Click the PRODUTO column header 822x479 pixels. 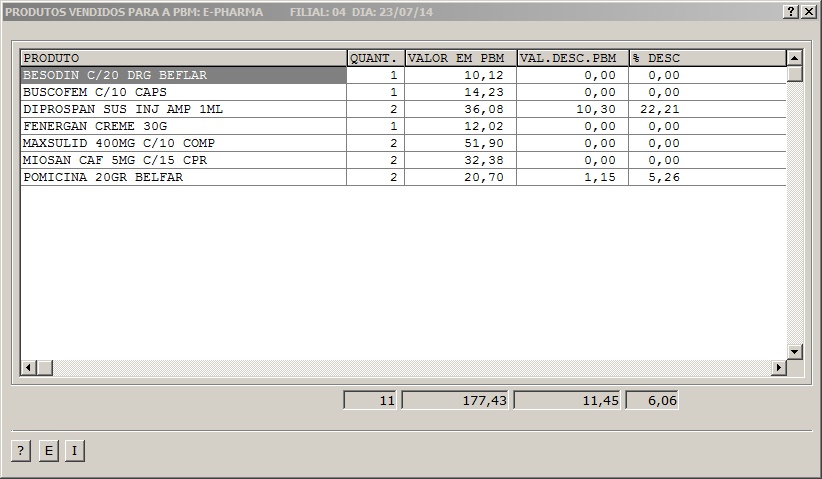pyautogui.click(x=183, y=58)
